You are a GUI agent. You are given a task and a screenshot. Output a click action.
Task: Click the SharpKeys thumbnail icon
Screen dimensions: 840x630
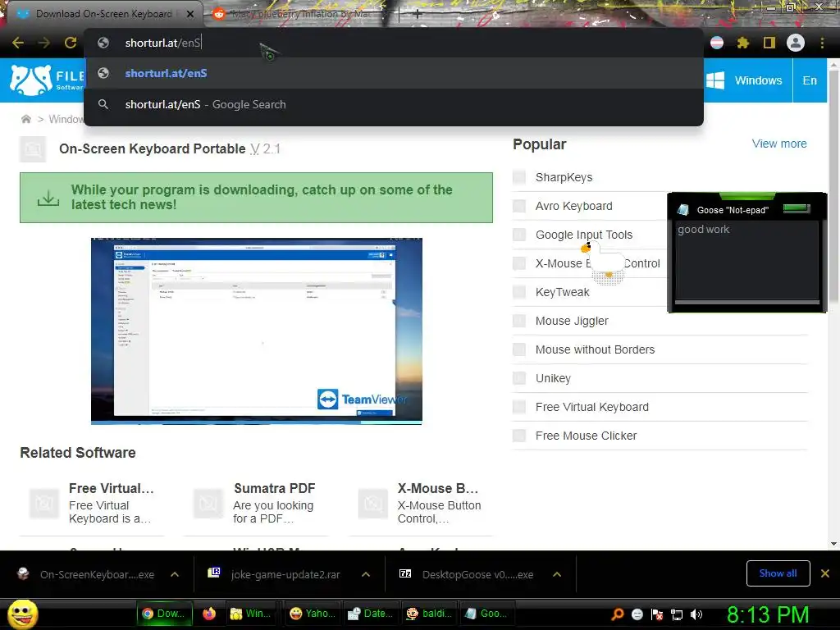(519, 177)
